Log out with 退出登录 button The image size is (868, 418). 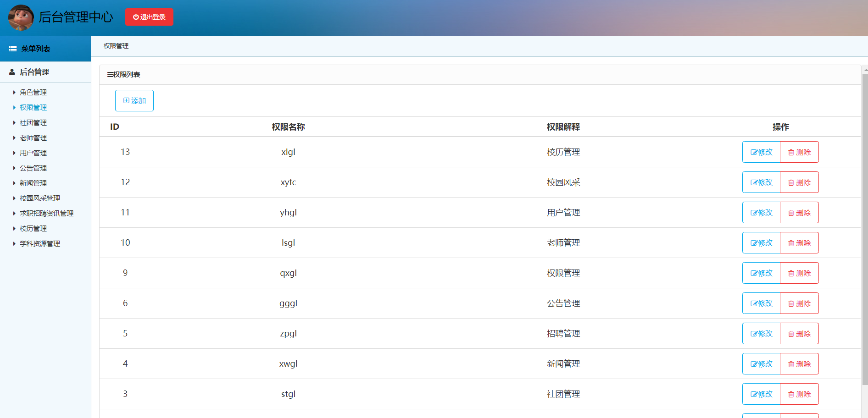[x=149, y=17]
